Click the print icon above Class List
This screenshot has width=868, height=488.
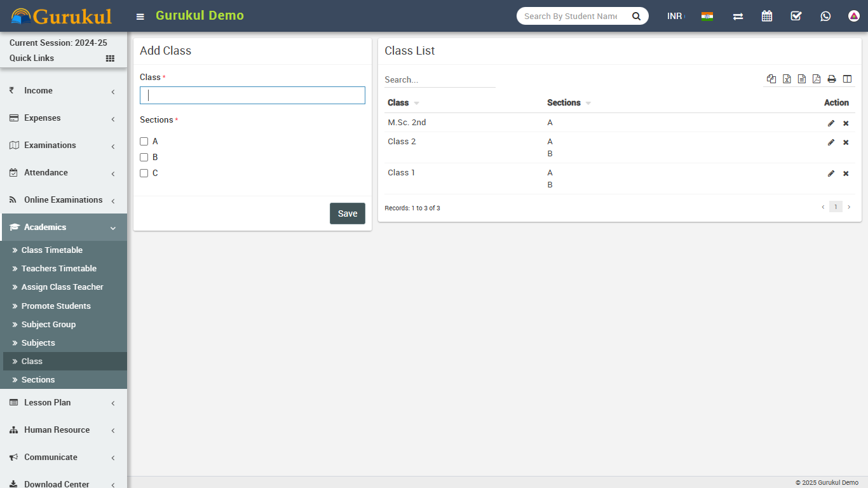pyautogui.click(x=832, y=79)
